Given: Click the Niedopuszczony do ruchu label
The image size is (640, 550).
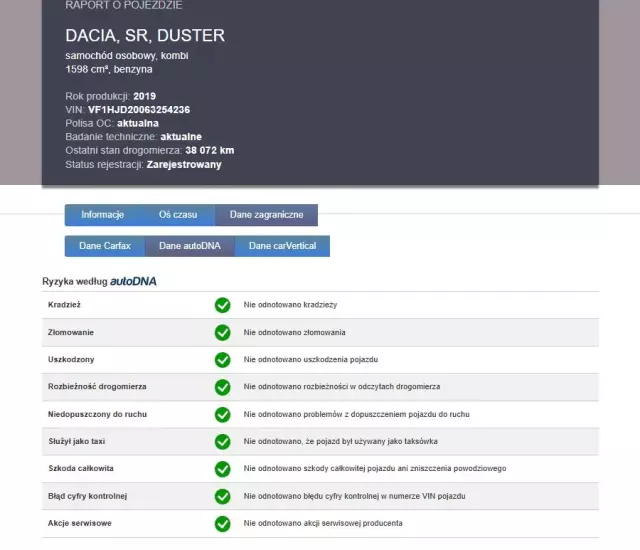Looking at the screenshot, I should point(97,414).
